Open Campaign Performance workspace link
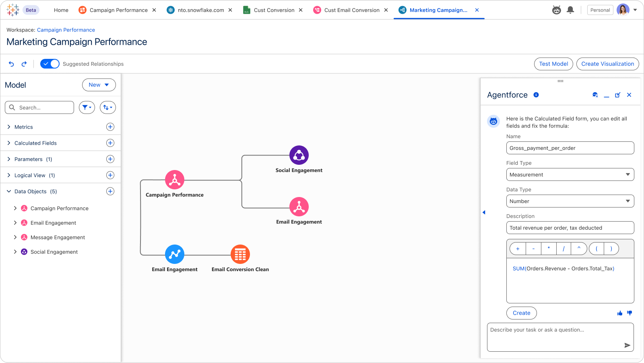The image size is (644, 363). (x=66, y=30)
